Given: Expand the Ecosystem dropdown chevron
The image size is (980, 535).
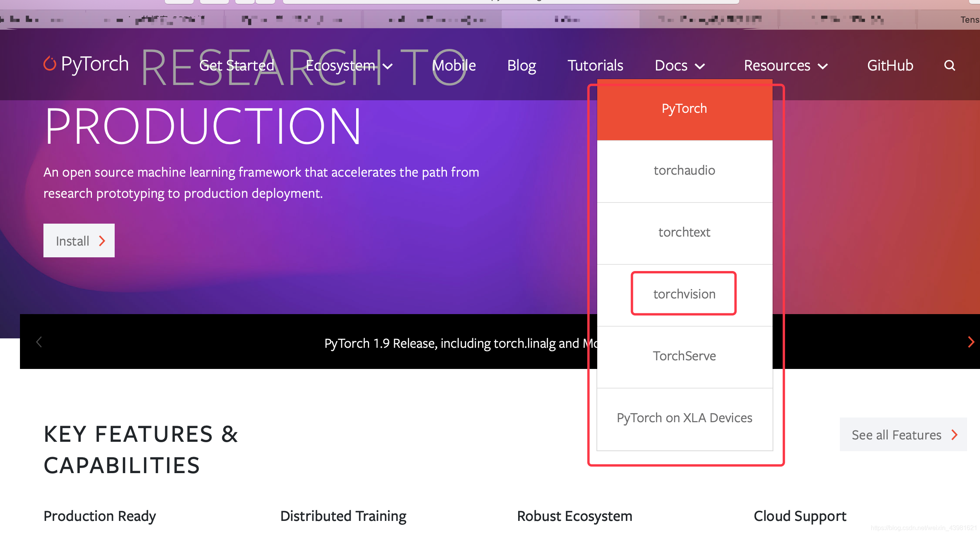Looking at the screenshot, I should click(388, 66).
